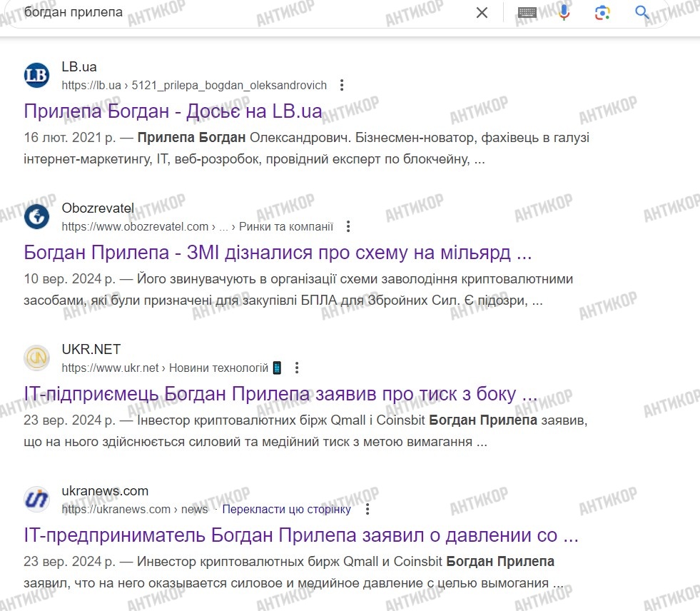Open "IT-предприниматель Богдан Прилепа заявил" result

300,535
